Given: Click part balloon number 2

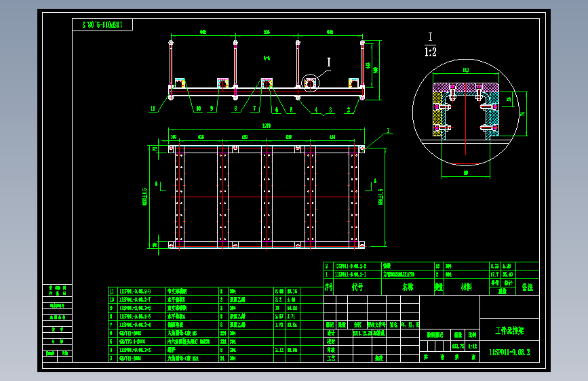Looking at the screenshot, I should [349, 110].
